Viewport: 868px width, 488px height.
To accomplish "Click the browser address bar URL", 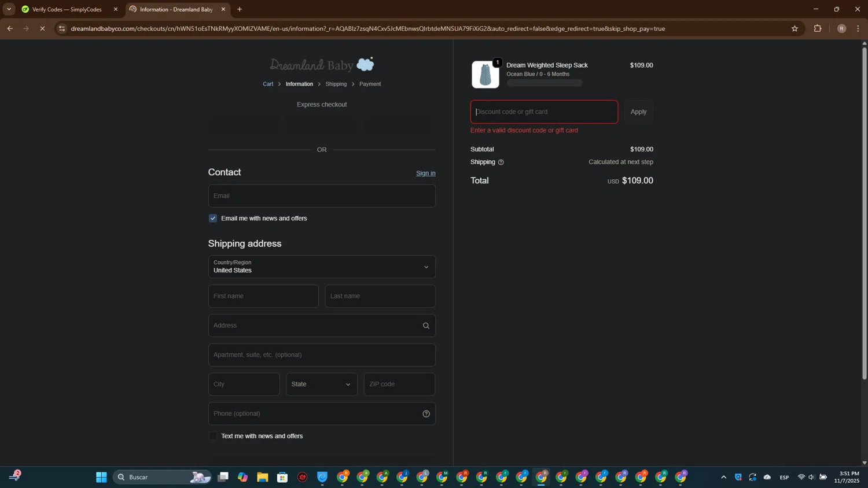I will pyautogui.click(x=368, y=28).
